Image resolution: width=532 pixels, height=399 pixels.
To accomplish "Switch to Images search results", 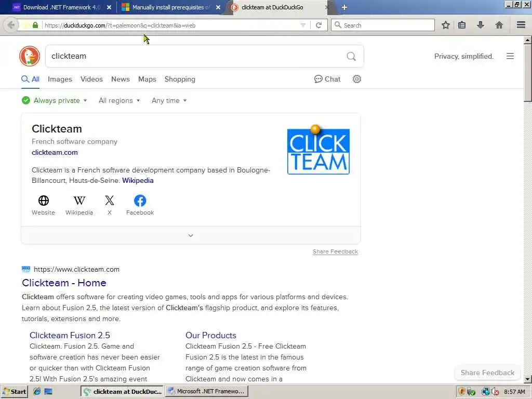I will [60, 79].
